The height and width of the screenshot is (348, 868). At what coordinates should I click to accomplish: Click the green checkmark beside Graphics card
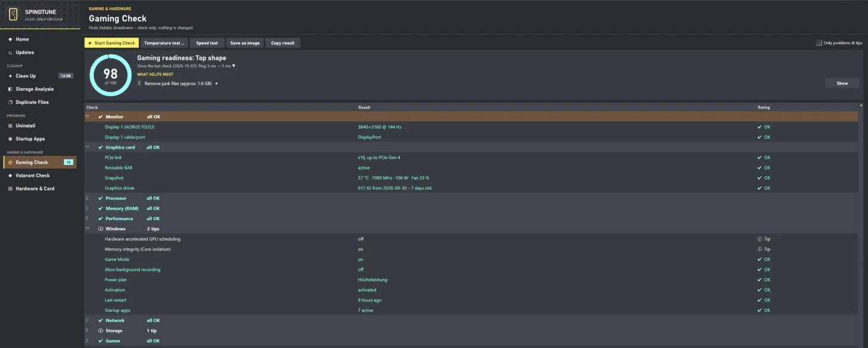coord(100,147)
